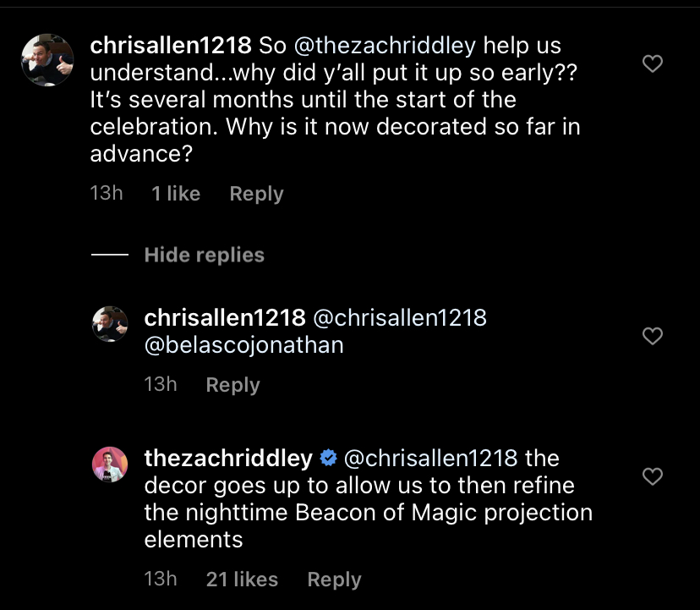Open chrisallen1218's profile picture on top comment
The image size is (700, 610).
point(47,60)
